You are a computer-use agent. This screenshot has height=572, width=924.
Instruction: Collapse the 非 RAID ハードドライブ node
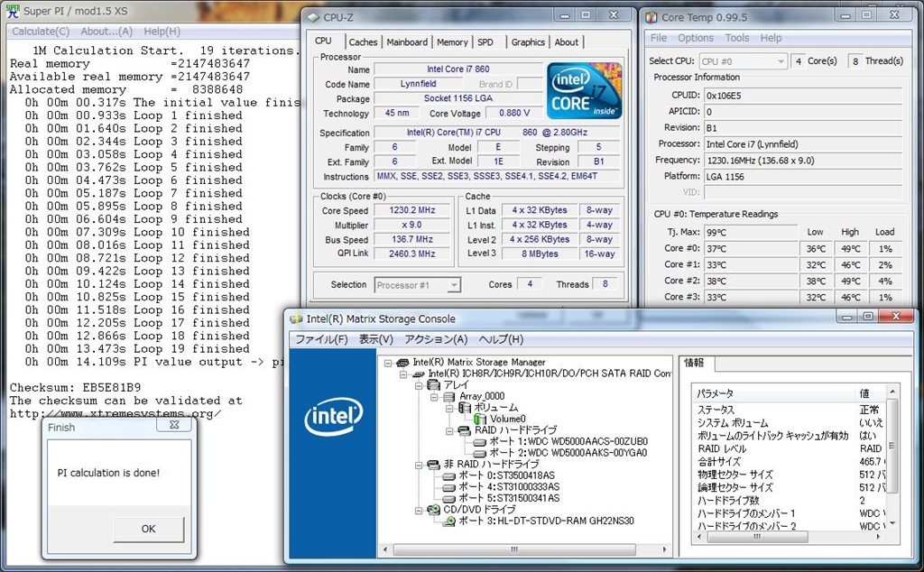click(419, 465)
